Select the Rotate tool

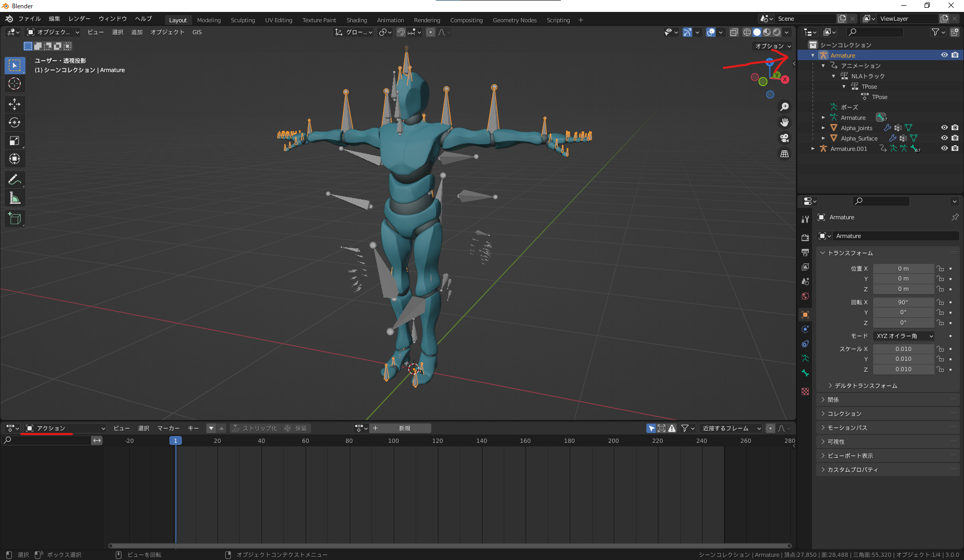(15, 122)
